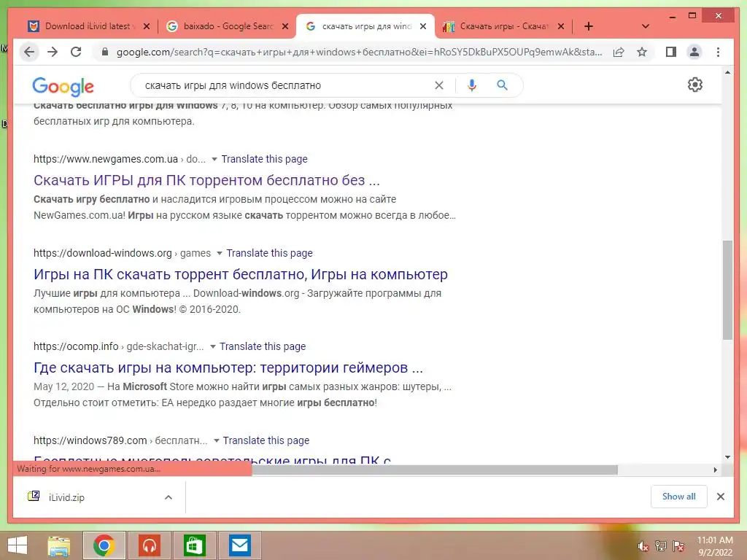Image resolution: width=747 pixels, height=560 pixels.
Task: Expand the iLivid.zip download options chevron
Action: [169, 497]
